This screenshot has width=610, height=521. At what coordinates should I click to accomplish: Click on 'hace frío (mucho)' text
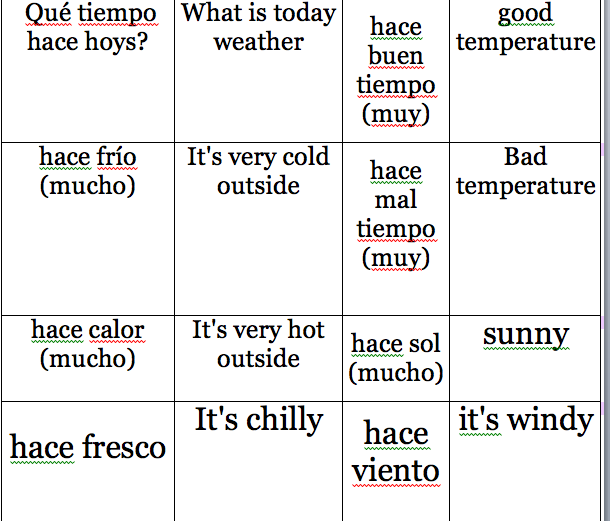click(x=87, y=171)
